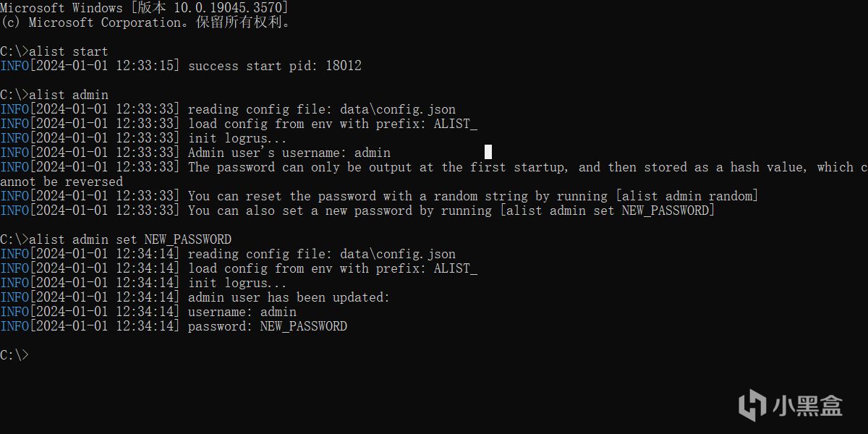Click the empty C:\> prompt at the bottom

click(x=14, y=355)
